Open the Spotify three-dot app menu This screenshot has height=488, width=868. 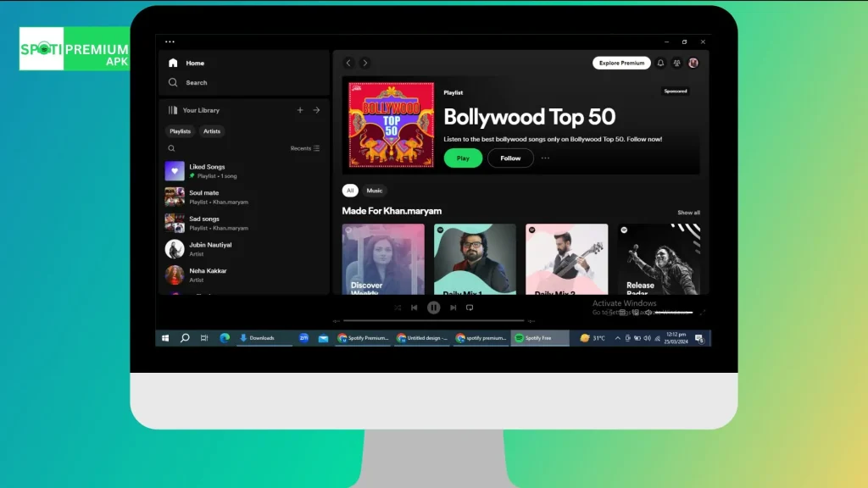(170, 42)
